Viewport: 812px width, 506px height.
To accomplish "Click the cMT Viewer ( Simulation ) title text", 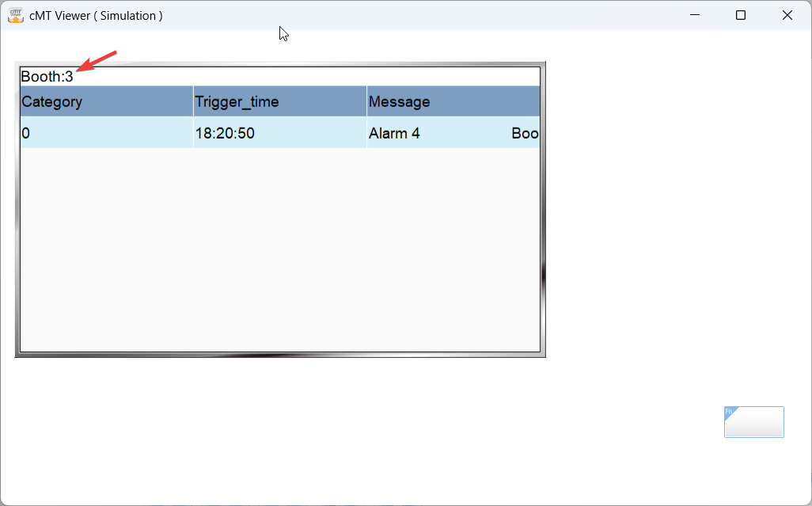I will point(96,15).
